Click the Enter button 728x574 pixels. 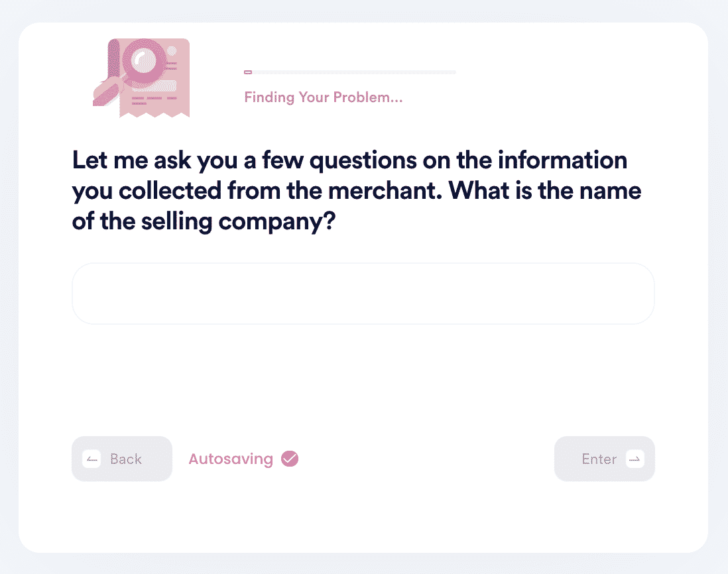point(604,459)
